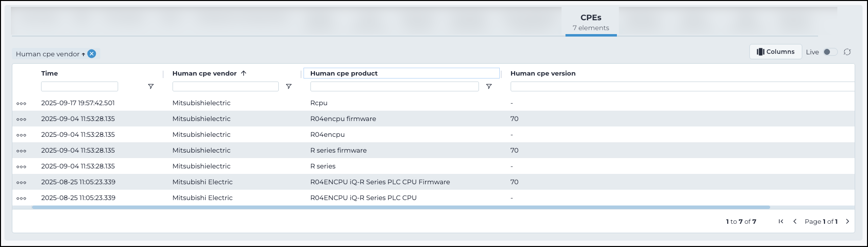Click the Human cpe vendor filter input
This screenshot has width=868, height=247.
225,86
